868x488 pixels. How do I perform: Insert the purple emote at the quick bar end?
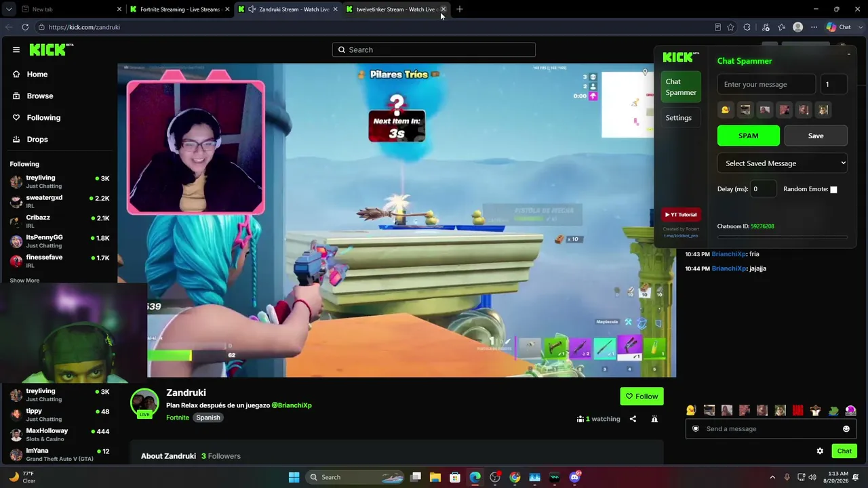click(x=851, y=410)
